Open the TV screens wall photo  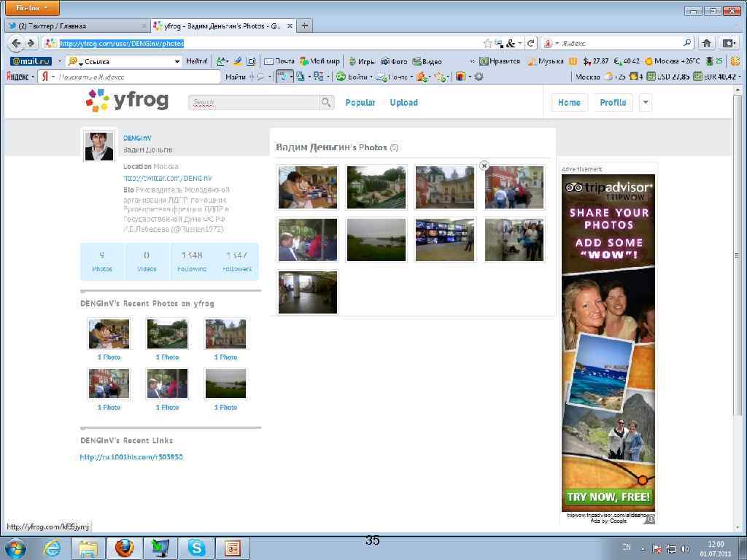pos(444,240)
